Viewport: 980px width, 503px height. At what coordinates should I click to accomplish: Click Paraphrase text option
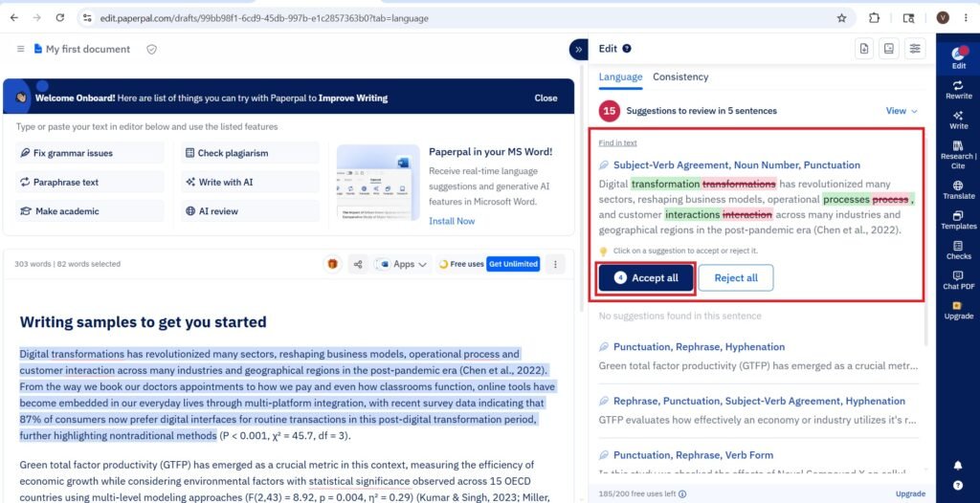[x=89, y=183]
